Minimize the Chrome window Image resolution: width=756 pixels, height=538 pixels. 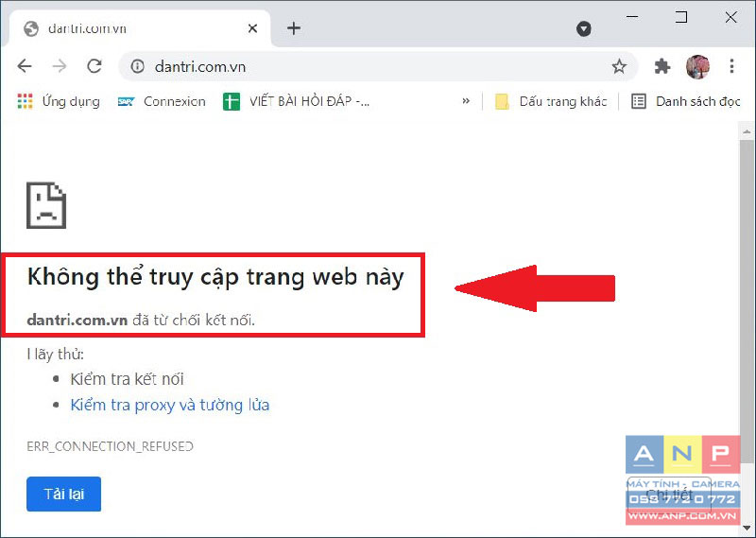coord(632,17)
